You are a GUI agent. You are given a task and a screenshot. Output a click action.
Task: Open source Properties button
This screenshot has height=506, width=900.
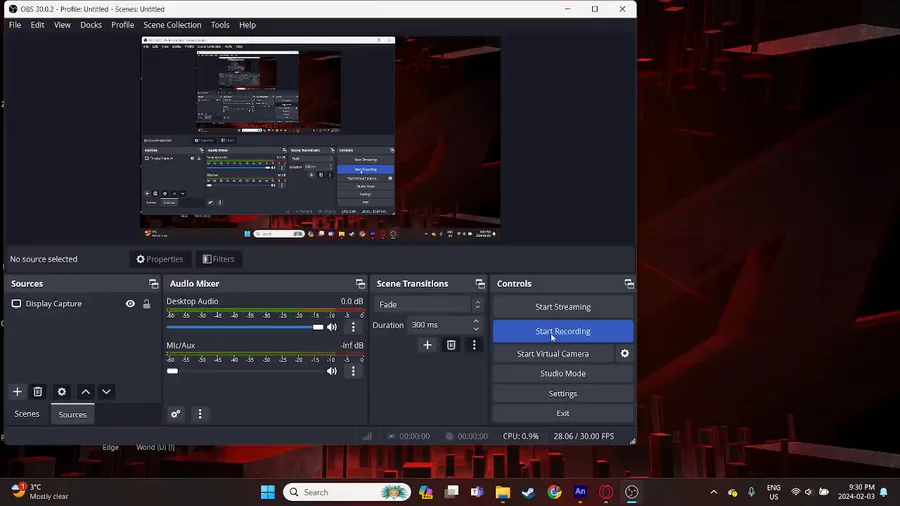tap(160, 259)
